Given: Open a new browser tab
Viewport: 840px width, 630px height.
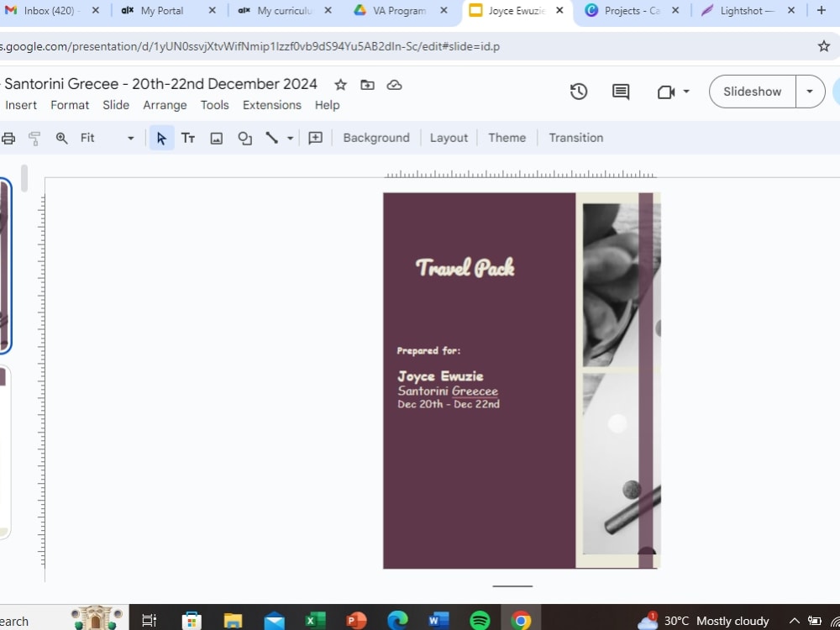Looking at the screenshot, I should click(x=822, y=10).
